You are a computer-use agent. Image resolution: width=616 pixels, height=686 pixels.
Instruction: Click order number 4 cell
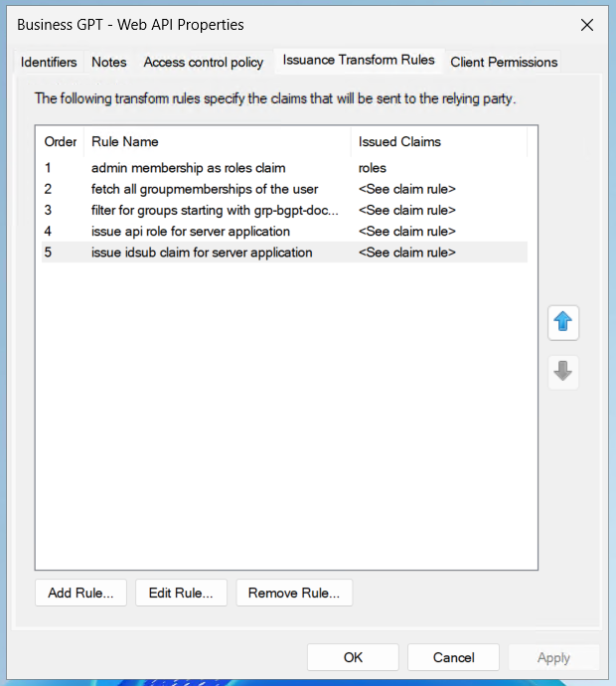coord(48,231)
